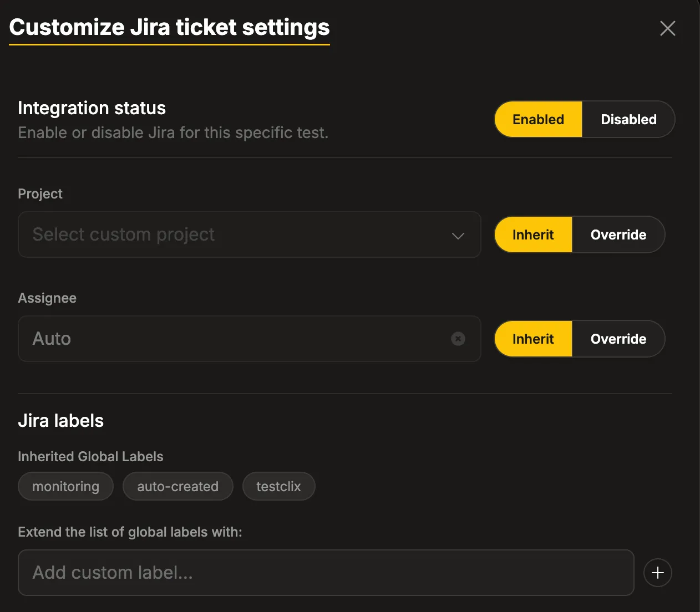Viewport: 700px width, 612px height.
Task: Expand the project dropdown chevron
Action: tap(458, 236)
